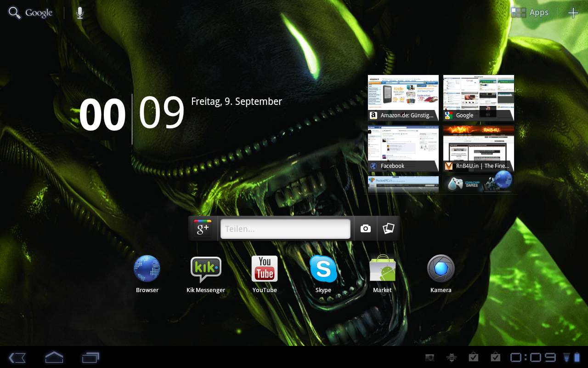Tap the first checkmark bag notification icon

pyautogui.click(x=473, y=357)
